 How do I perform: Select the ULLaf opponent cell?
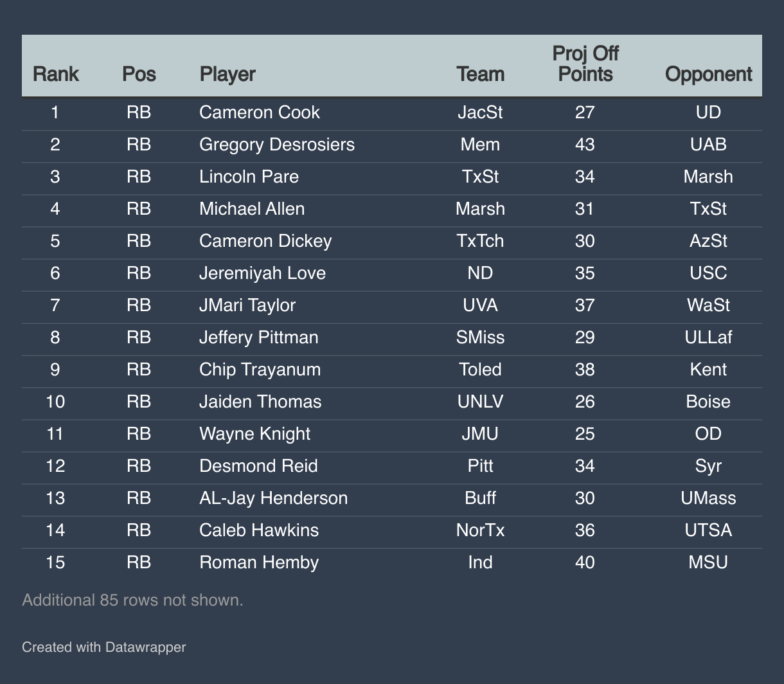[x=708, y=337]
